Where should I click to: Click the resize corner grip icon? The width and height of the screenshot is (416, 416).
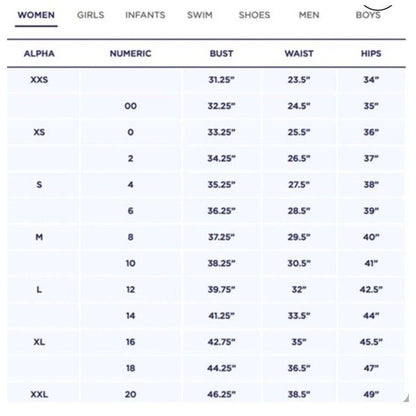[406, 398]
